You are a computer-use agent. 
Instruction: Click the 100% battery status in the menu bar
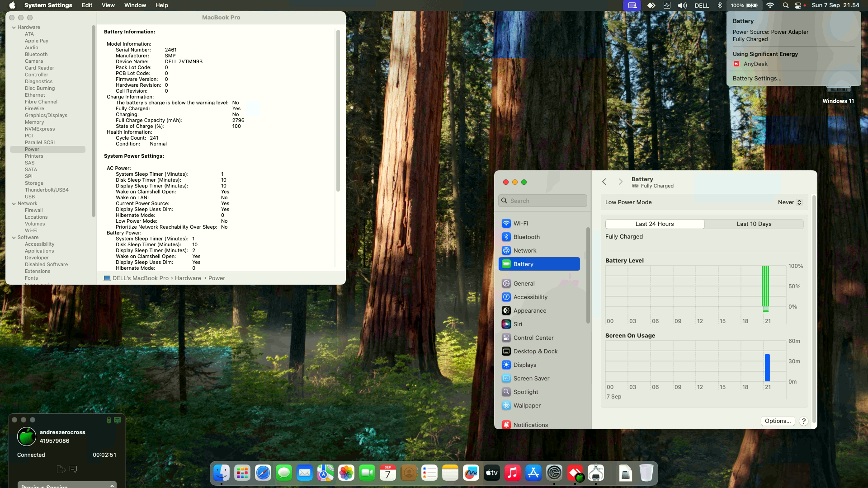[x=744, y=5]
